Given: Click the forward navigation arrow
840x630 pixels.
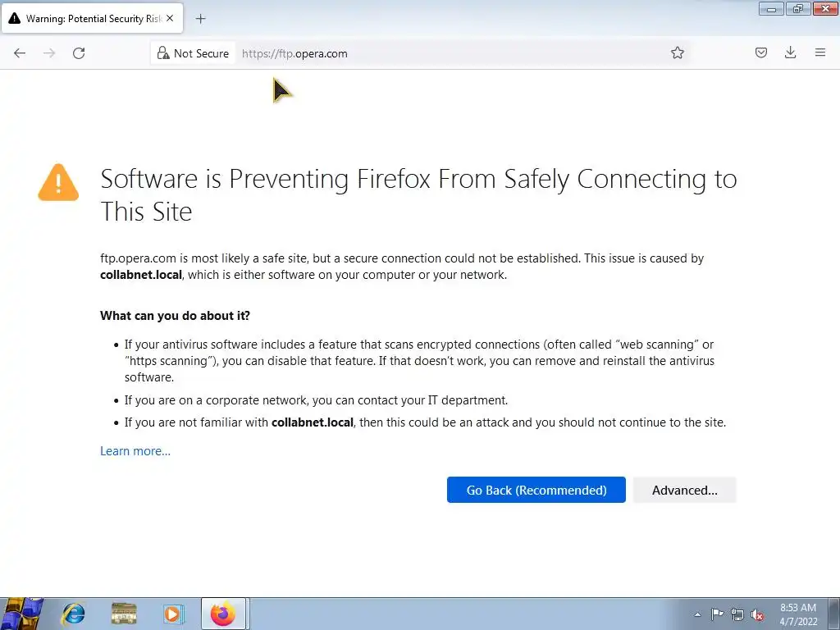Looking at the screenshot, I should [x=49, y=53].
